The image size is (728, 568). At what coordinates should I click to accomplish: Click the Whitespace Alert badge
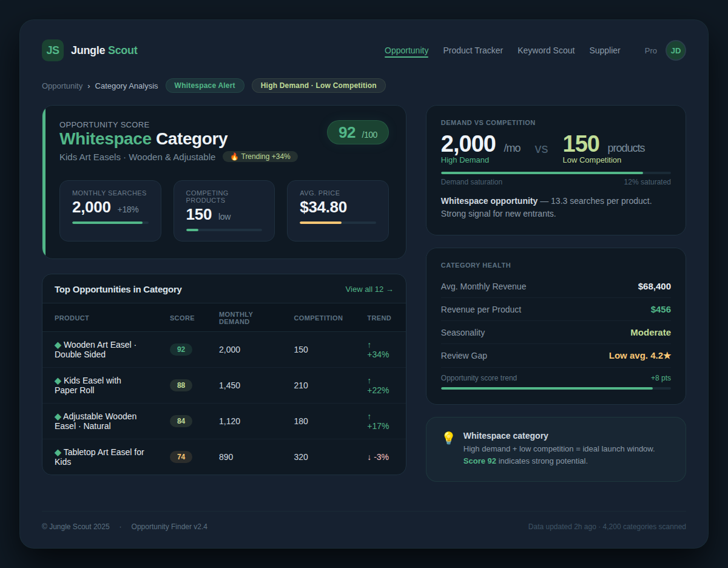click(205, 86)
